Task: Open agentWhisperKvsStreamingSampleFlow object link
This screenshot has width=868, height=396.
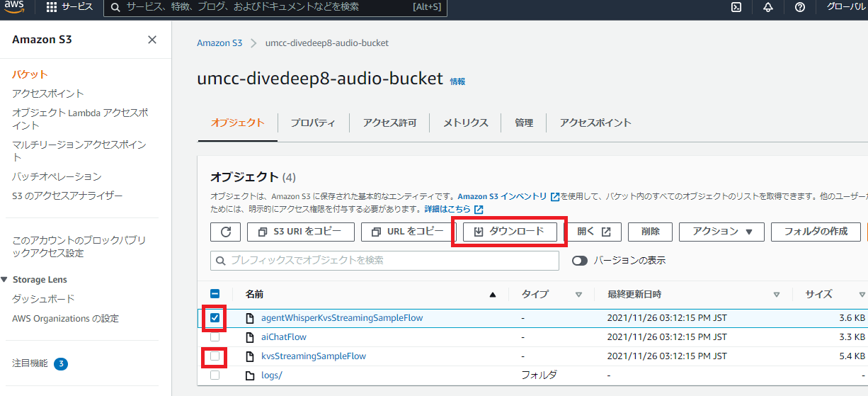Action: tap(342, 318)
